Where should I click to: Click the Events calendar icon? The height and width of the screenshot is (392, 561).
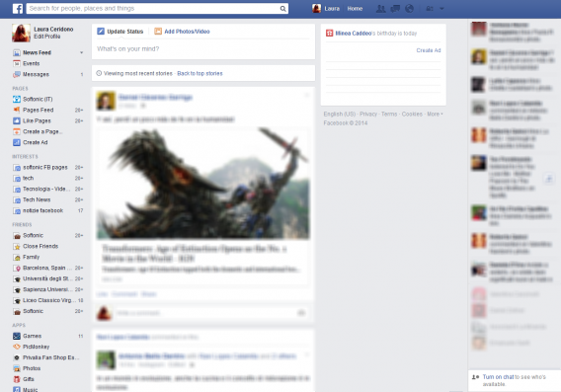[x=17, y=63]
